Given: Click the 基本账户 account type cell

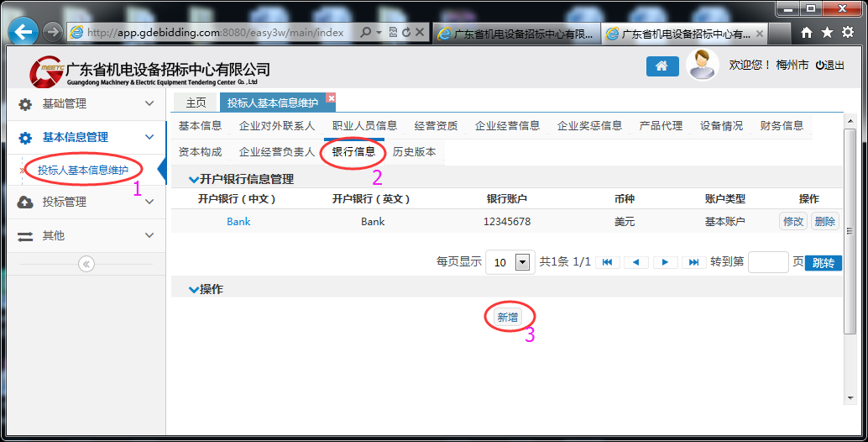Looking at the screenshot, I should coord(724,222).
